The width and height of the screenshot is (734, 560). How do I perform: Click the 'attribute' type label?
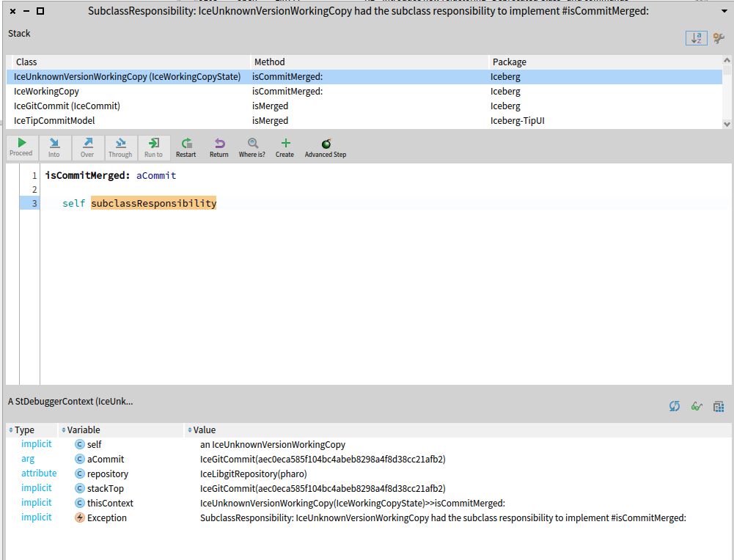[x=39, y=474]
